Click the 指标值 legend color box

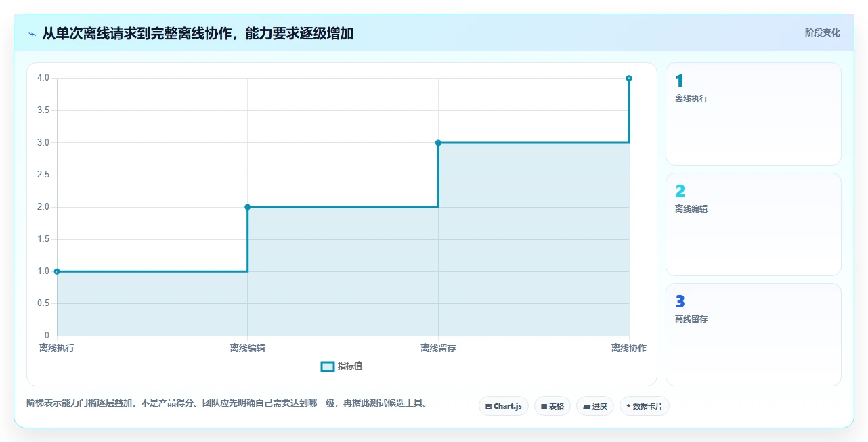pos(327,366)
